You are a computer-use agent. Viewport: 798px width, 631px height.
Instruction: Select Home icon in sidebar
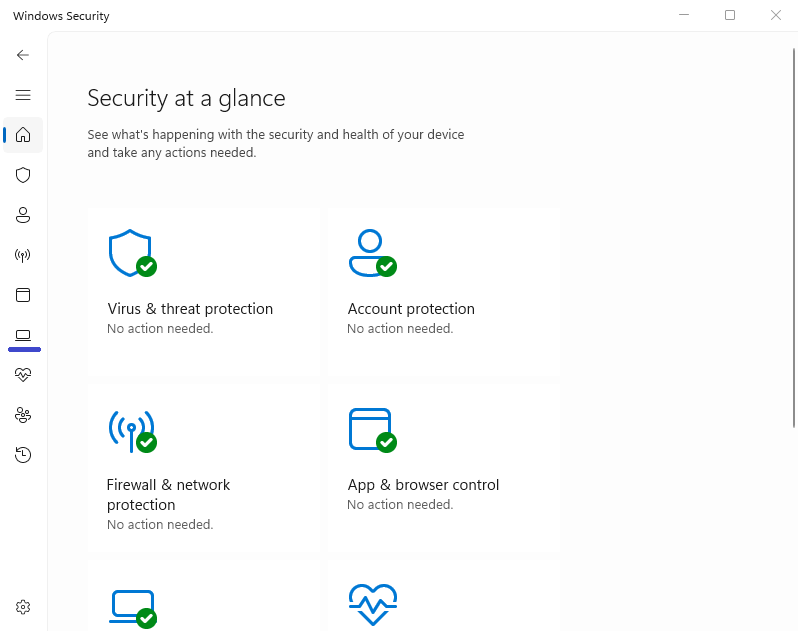(23, 135)
